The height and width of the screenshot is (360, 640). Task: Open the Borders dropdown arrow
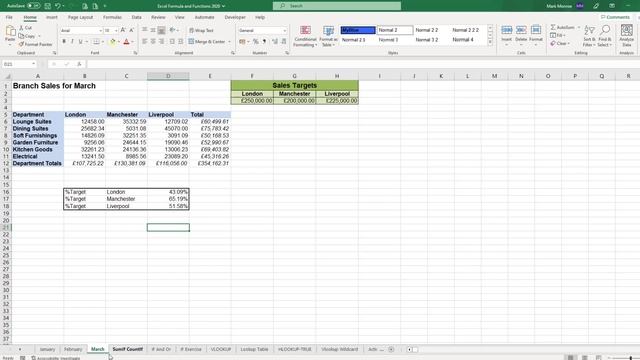(102, 42)
